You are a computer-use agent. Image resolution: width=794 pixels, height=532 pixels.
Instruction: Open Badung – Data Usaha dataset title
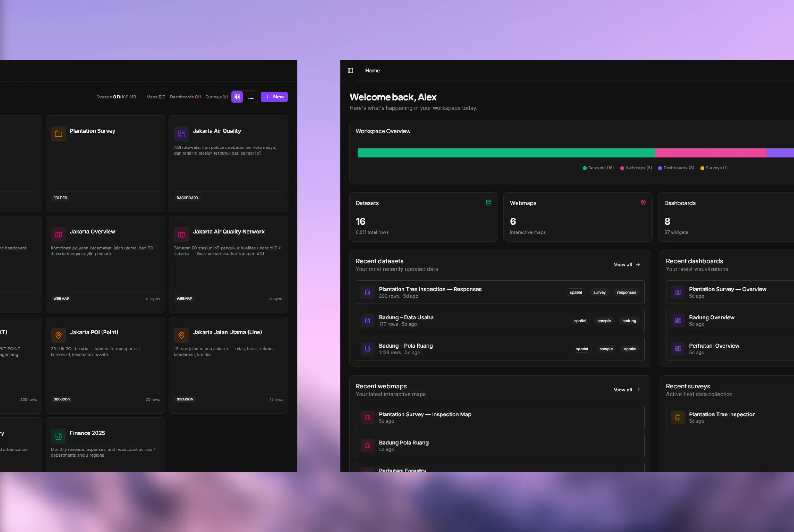point(406,318)
